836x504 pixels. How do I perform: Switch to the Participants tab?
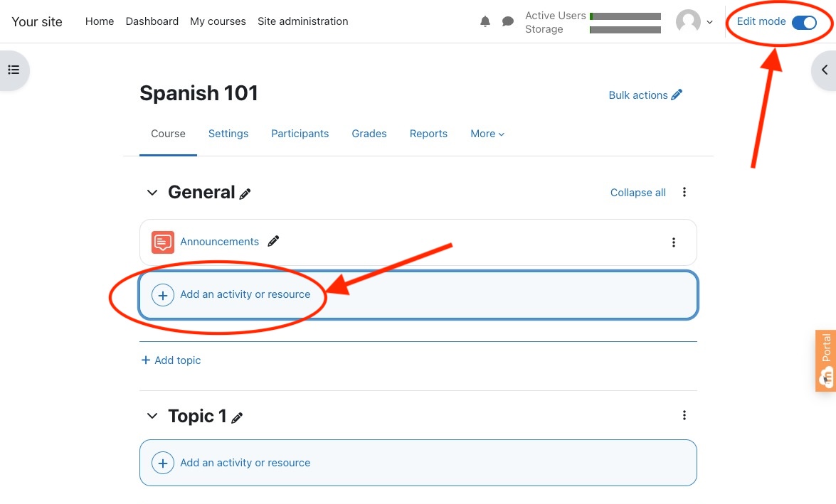tap(300, 134)
